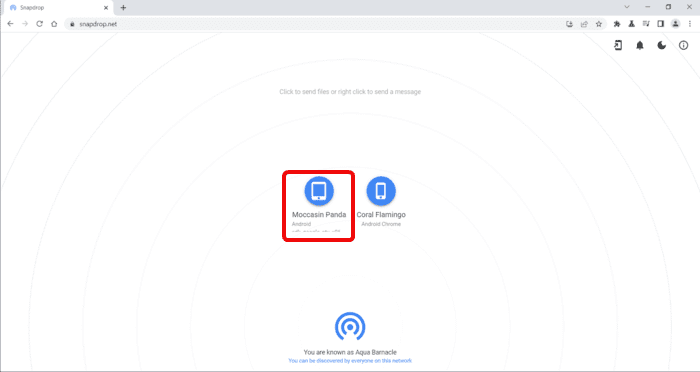Open a new browser tab

(123, 8)
